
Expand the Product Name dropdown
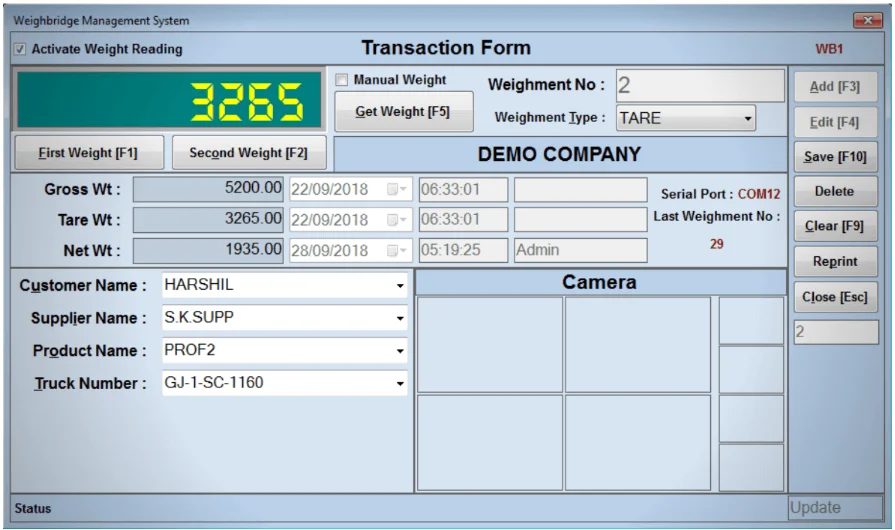pos(400,351)
